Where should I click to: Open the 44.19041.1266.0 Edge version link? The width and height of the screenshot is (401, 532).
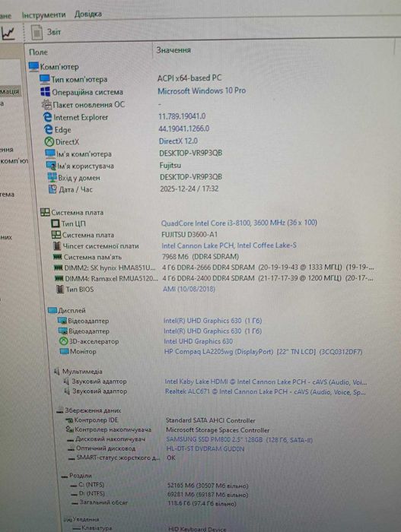click(184, 128)
